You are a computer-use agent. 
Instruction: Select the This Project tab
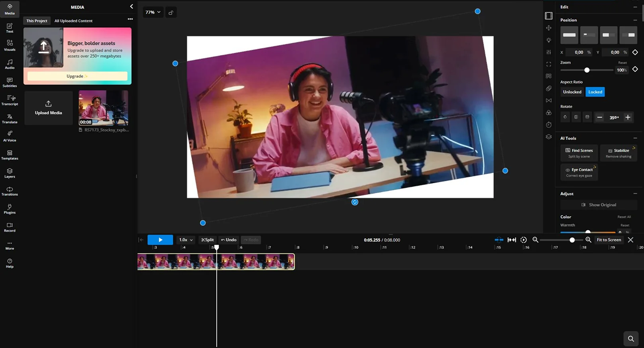pos(37,21)
